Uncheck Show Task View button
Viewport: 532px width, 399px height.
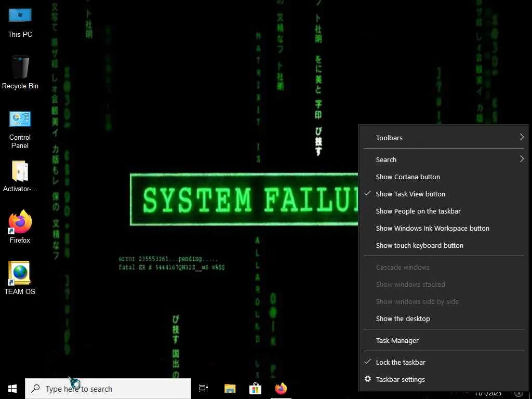click(444, 194)
